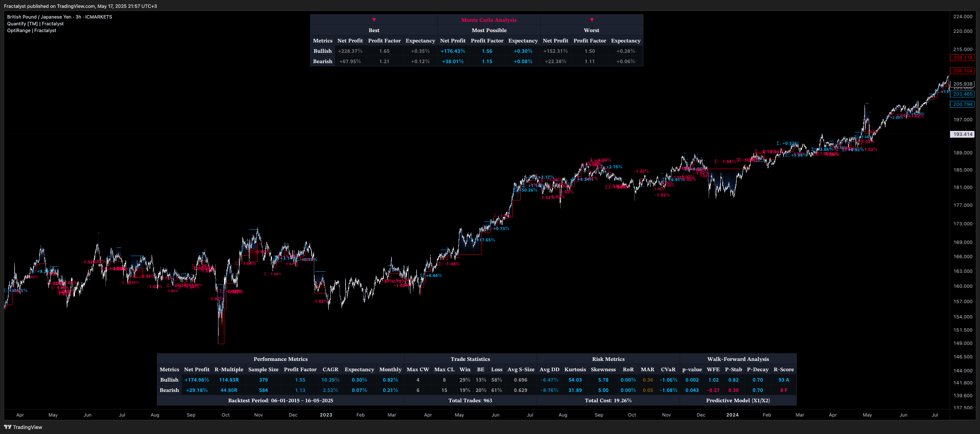Viewport: 980px width, 434px height.
Task: Select the blue 200.794 price label
Action: point(963,104)
